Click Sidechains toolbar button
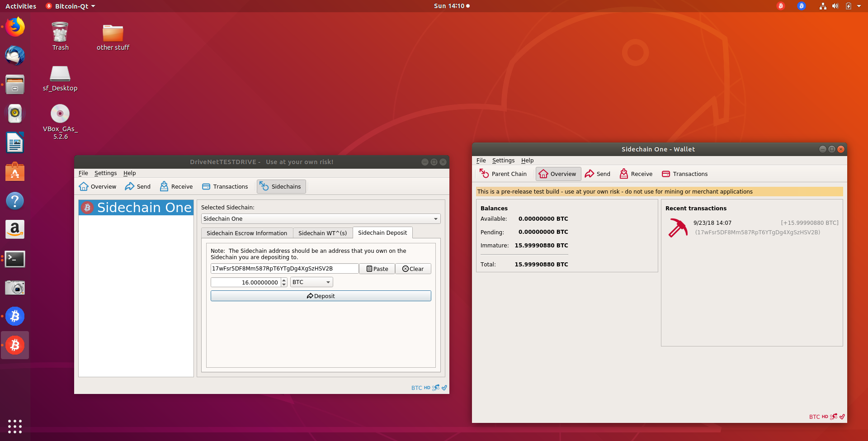This screenshot has height=441, width=868. point(281,186)
